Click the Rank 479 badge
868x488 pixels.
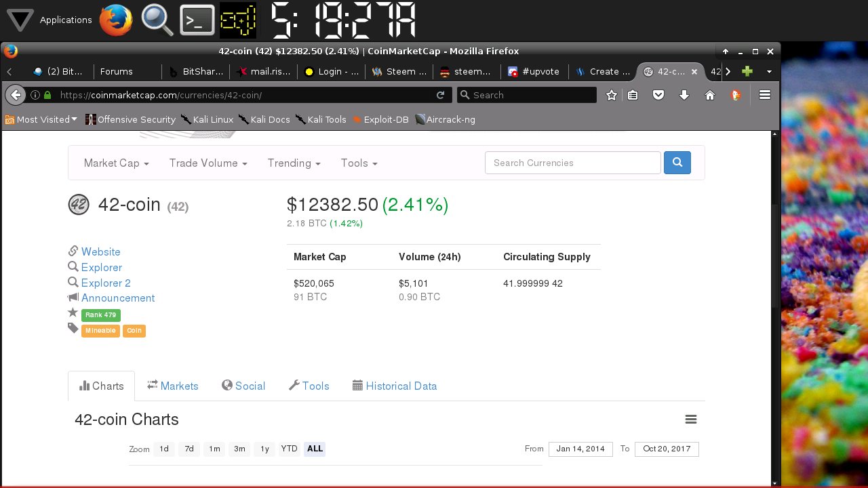click(101, 314)
